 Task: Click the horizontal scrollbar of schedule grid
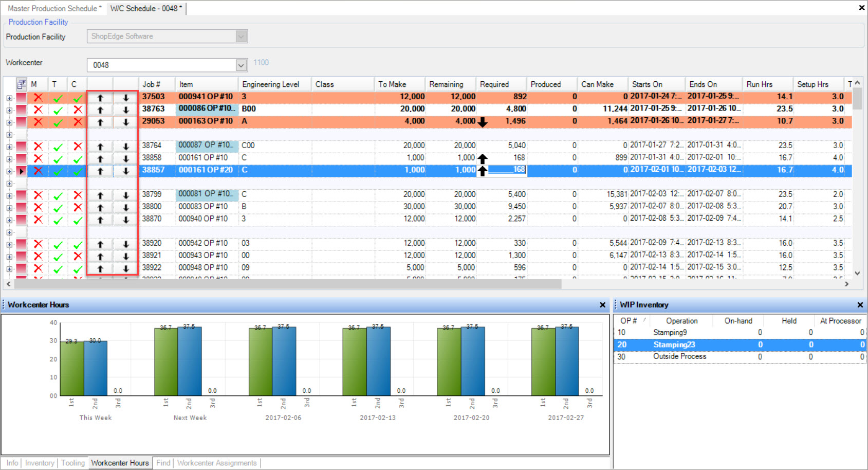288,284
